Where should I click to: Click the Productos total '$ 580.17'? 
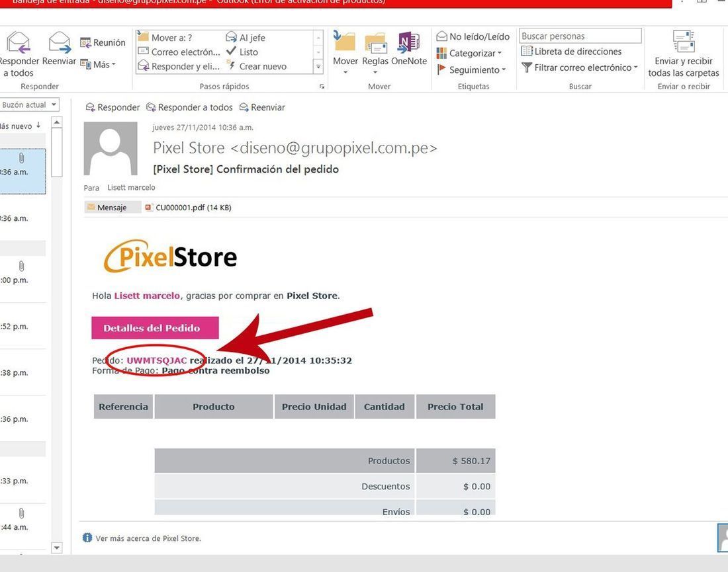[x=471, y=461]
